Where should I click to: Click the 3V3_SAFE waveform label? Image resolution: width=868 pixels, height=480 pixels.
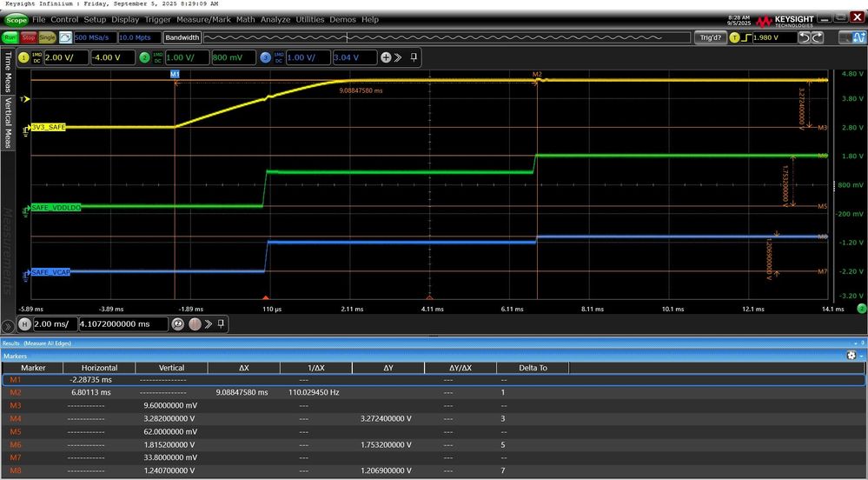[48, 127]
